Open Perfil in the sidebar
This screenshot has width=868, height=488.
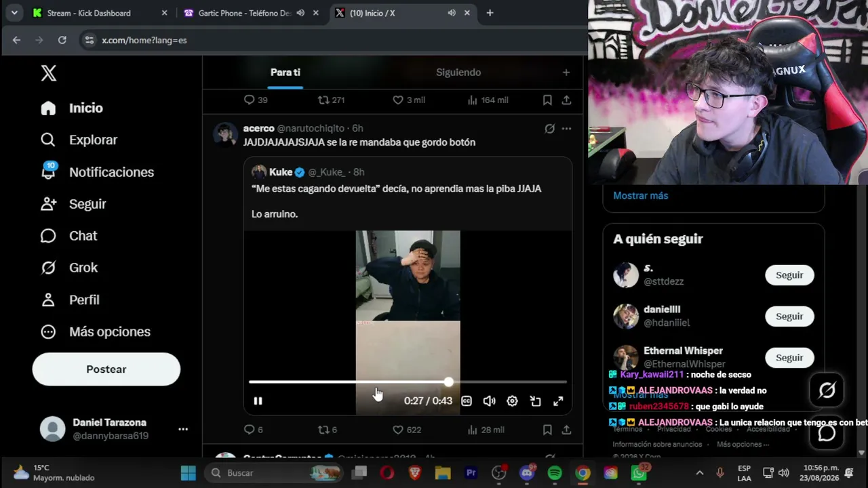coord(70,300)
